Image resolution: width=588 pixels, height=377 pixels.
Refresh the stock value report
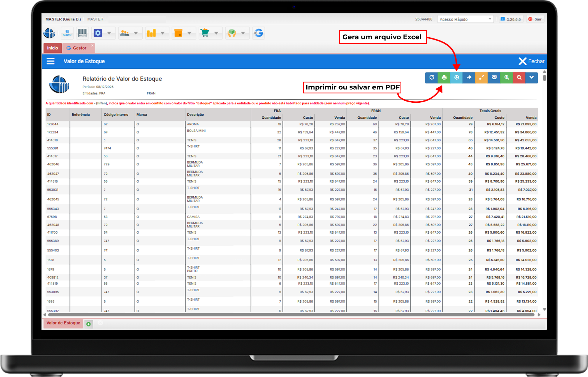432,78
